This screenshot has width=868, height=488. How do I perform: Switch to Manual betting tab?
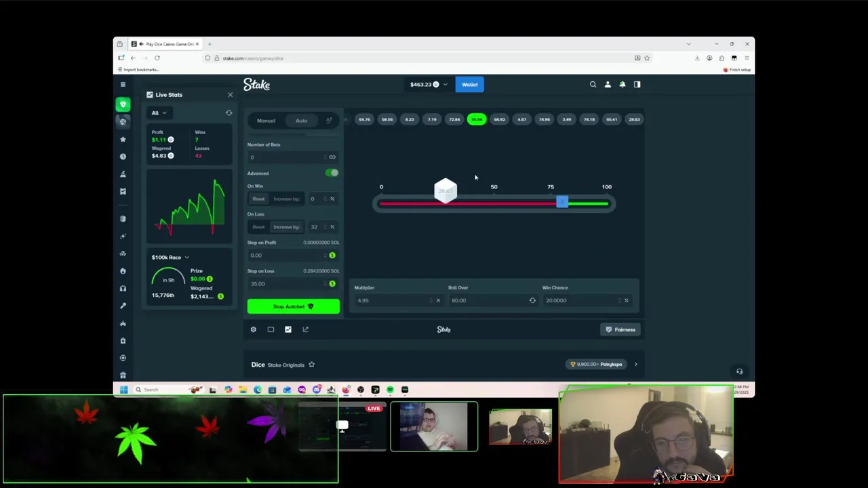266,121
